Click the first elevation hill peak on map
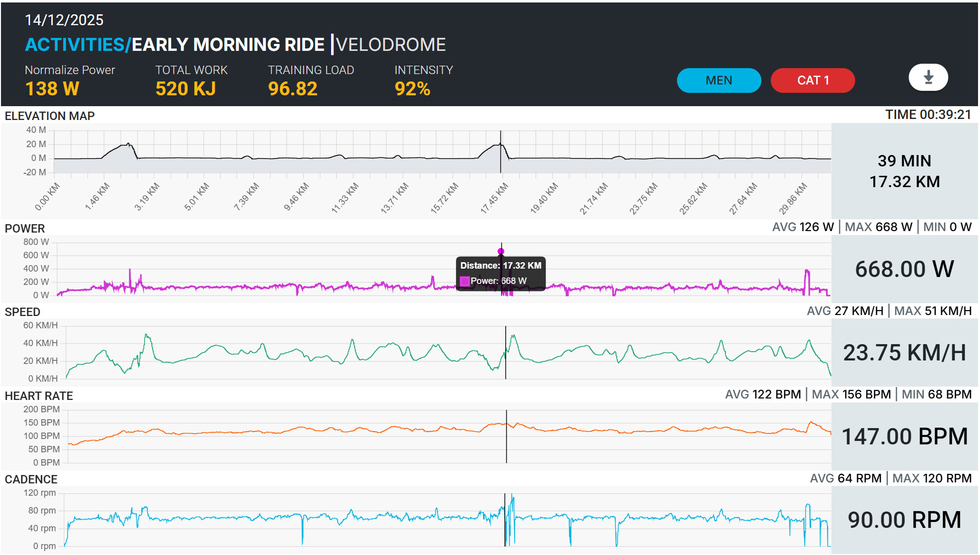Image resolution: width=980 pixels, height=555 pixels. point(128,144)
